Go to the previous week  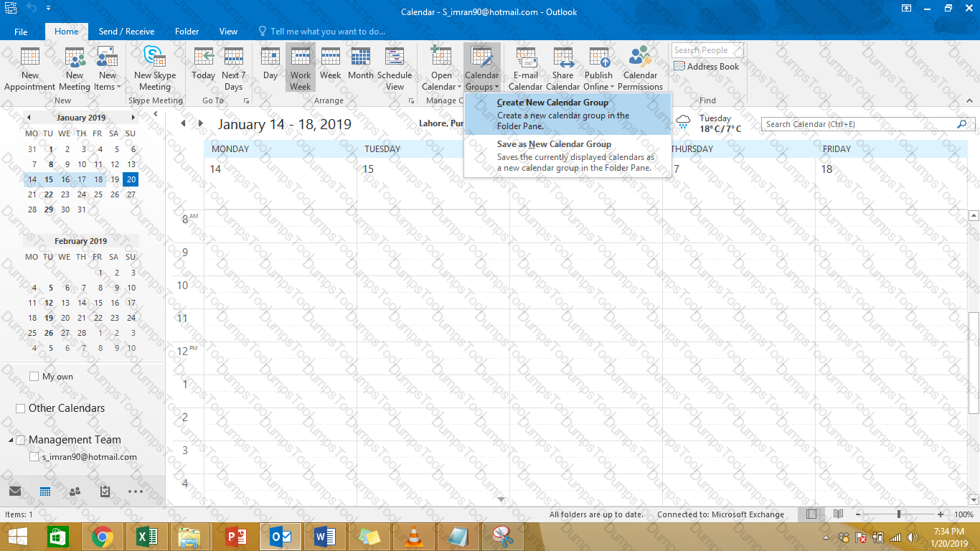click(183, 123)
